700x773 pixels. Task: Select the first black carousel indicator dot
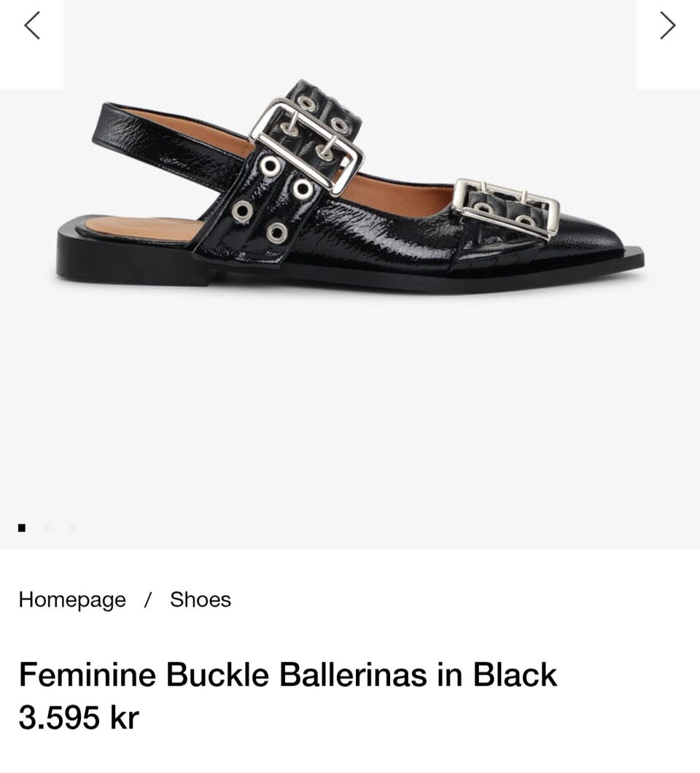(x=22, y=527)
